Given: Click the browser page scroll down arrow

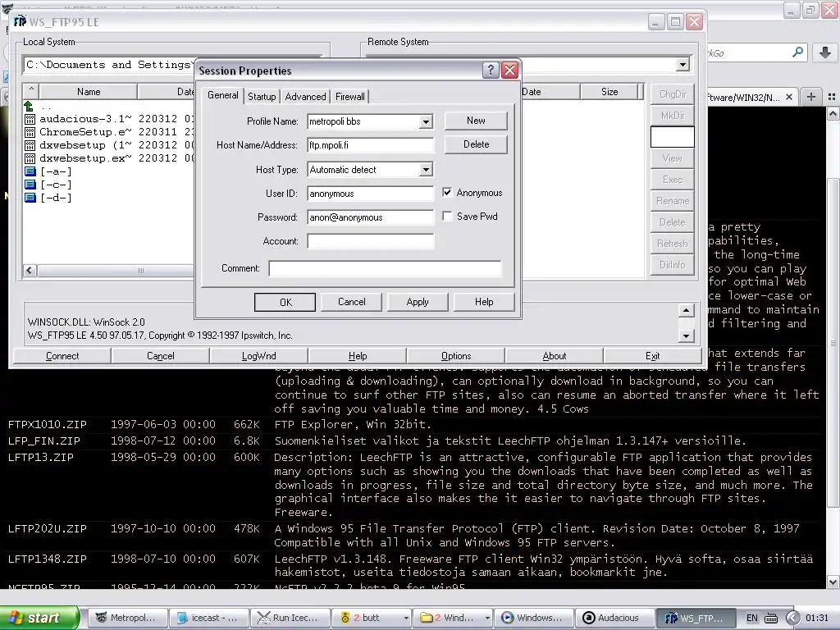Looking at the screenshot, I should click(833, 582).
